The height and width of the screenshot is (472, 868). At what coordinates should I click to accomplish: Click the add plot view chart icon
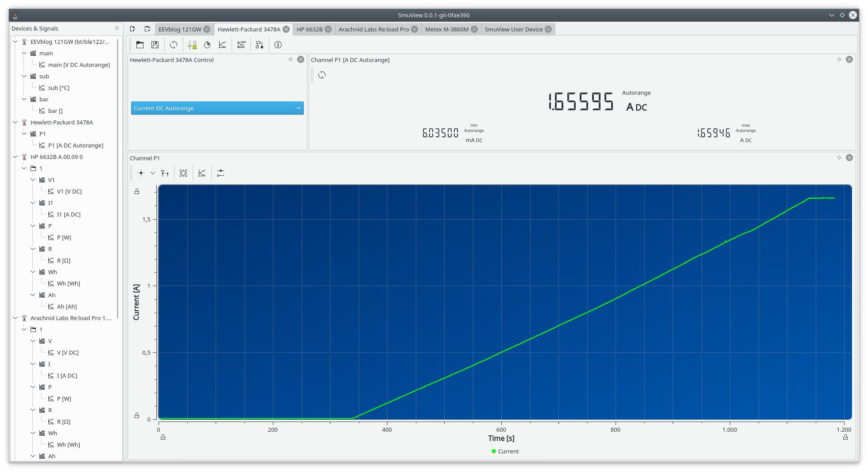[222, 45]
